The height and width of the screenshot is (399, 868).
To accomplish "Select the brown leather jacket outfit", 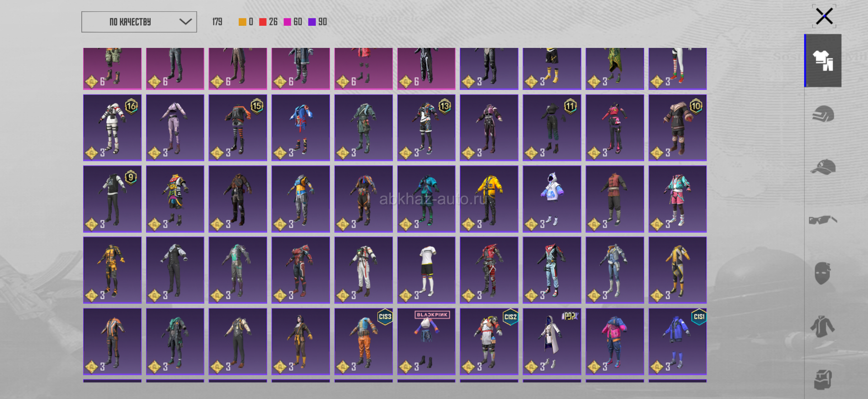I will click(x=238, y=199).
